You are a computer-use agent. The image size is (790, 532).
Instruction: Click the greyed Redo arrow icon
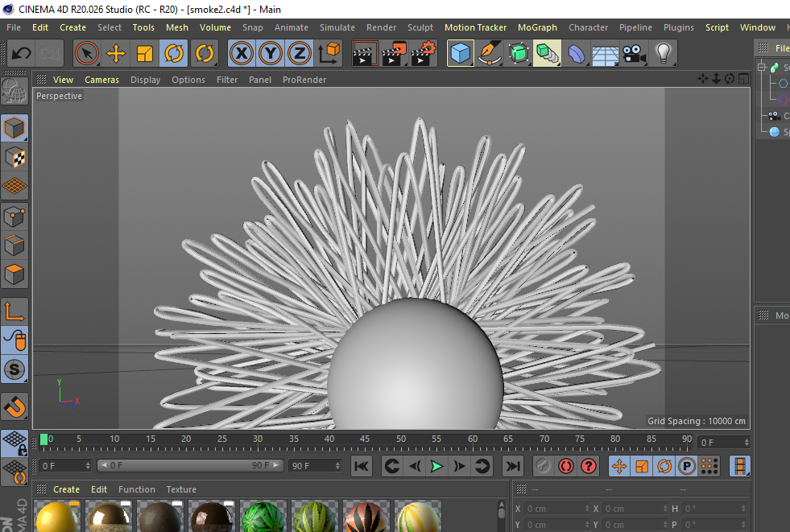pyautogui.click(x=49, y=53)
